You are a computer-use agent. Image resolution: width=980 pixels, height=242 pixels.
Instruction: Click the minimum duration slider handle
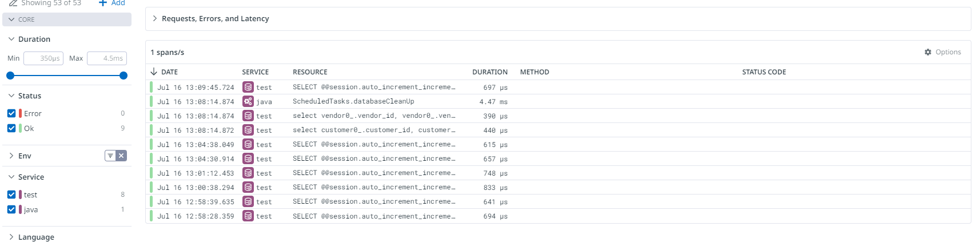point(10,76)
